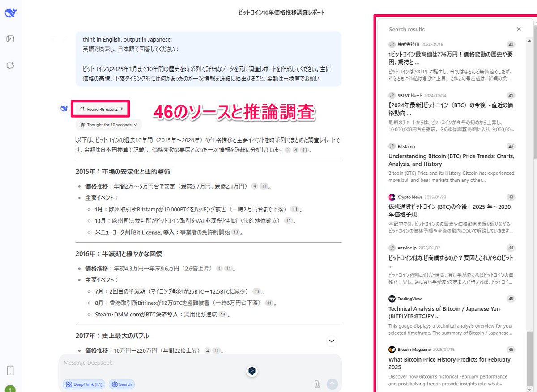Open Understanding Bitcoin (BTC) Price Trends result
This screenshot has height=392, width=537.
(x=451, y=160)
